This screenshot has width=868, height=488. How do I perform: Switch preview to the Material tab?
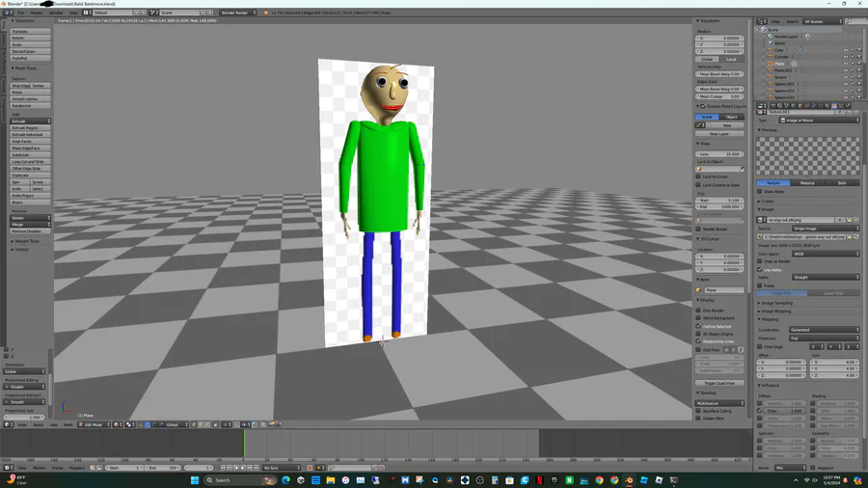point(807,182)
